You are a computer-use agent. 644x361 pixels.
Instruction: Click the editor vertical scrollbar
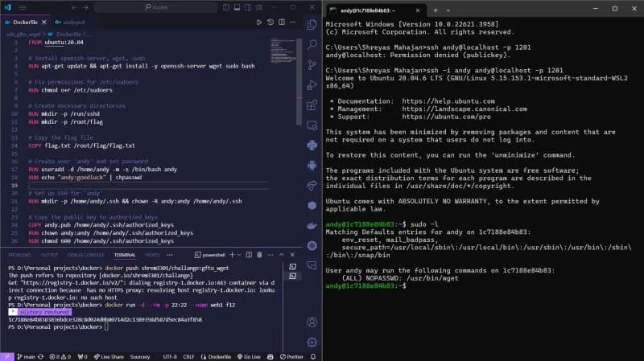pyautogui.click(x=299, y=82)
